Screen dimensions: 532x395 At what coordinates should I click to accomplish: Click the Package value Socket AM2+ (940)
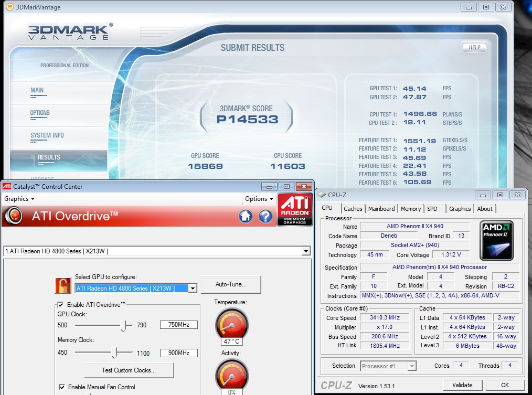(x=414, y=245)
